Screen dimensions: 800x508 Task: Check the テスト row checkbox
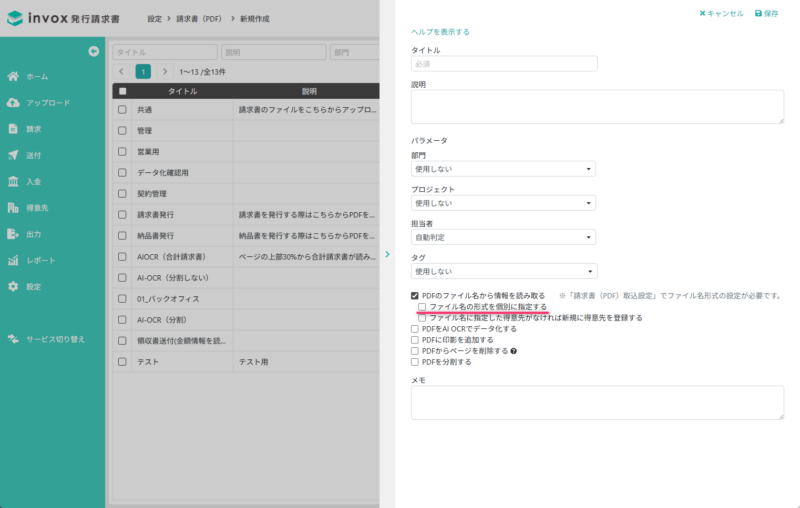pyautogui.click(x=122, y=362)
